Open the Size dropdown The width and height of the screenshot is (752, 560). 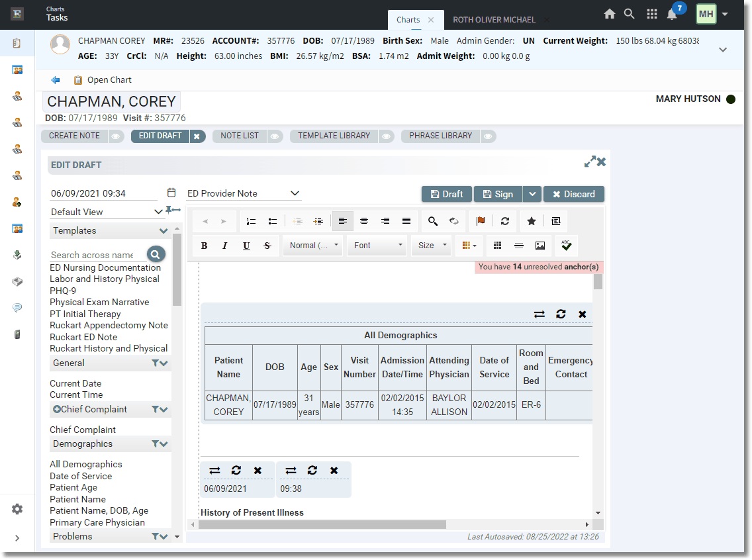click(432, 245)
